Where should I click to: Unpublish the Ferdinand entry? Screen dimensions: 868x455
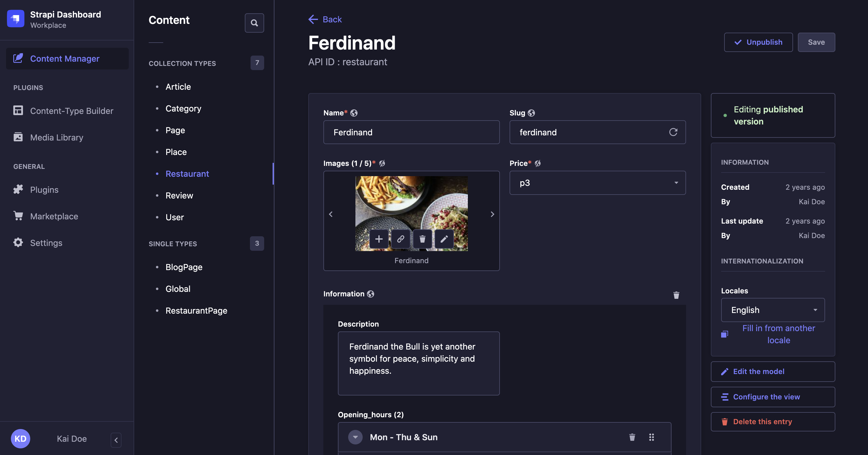[x=758, y=42]
